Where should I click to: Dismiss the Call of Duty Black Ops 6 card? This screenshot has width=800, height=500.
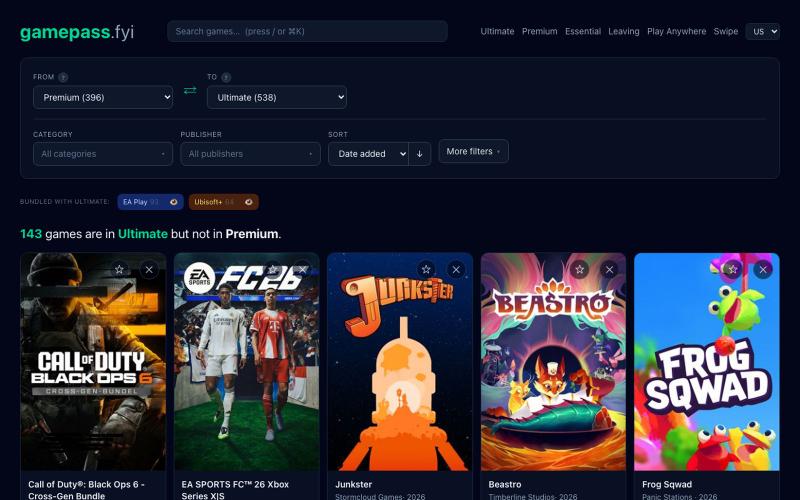(149, 269)
